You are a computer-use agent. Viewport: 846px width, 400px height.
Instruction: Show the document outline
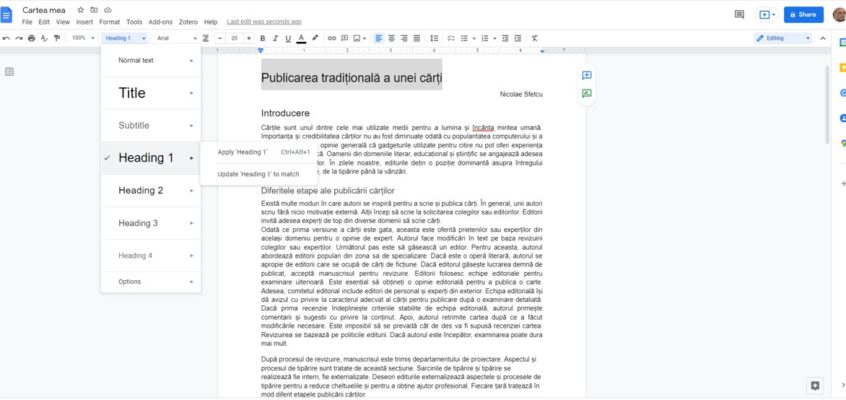tap(9, 72)
